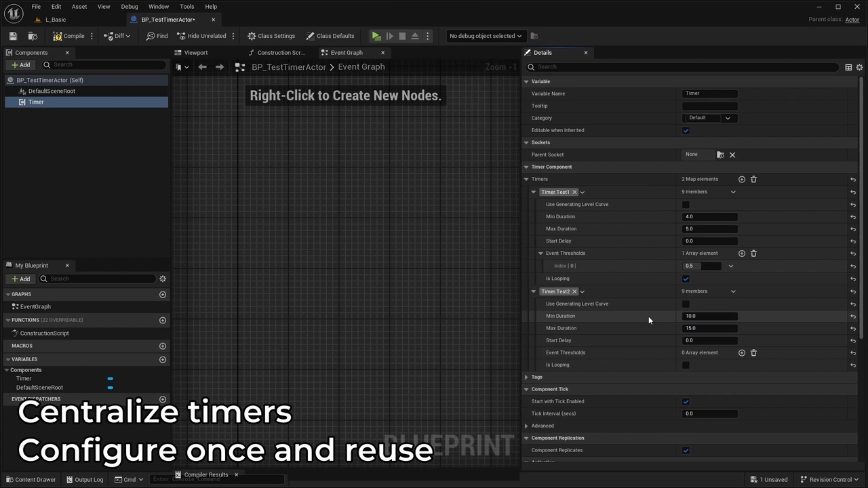This screenshot has height=488, width=868.
Task: Collapse the Timer.Test1 entry
Action: (x=534, y=192)
